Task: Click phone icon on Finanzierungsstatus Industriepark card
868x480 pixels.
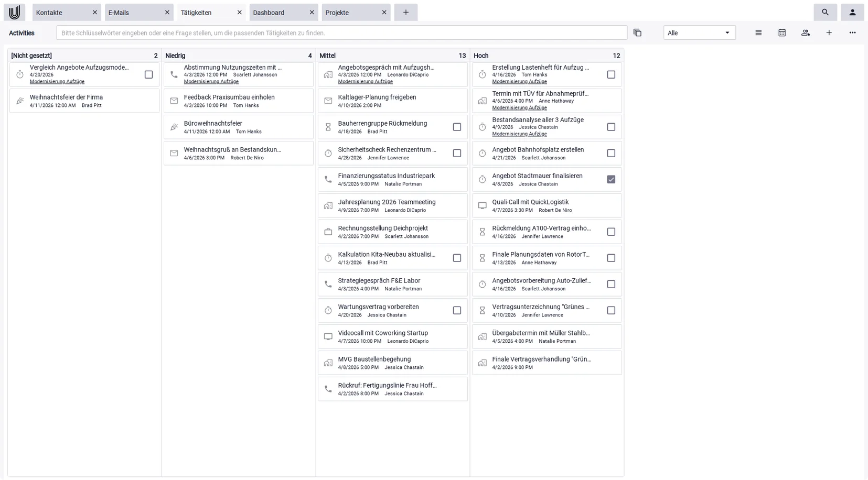Action: point(328,179)
